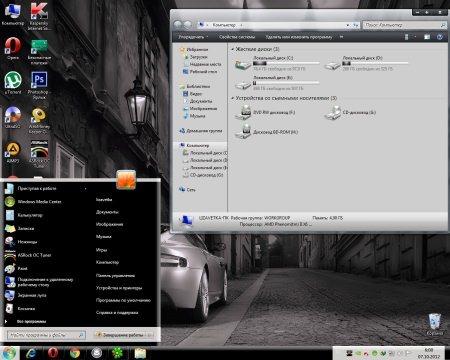Refresh the Explorer address bar
The height and width of the screenshot is (360, 450).
point(356,25)
